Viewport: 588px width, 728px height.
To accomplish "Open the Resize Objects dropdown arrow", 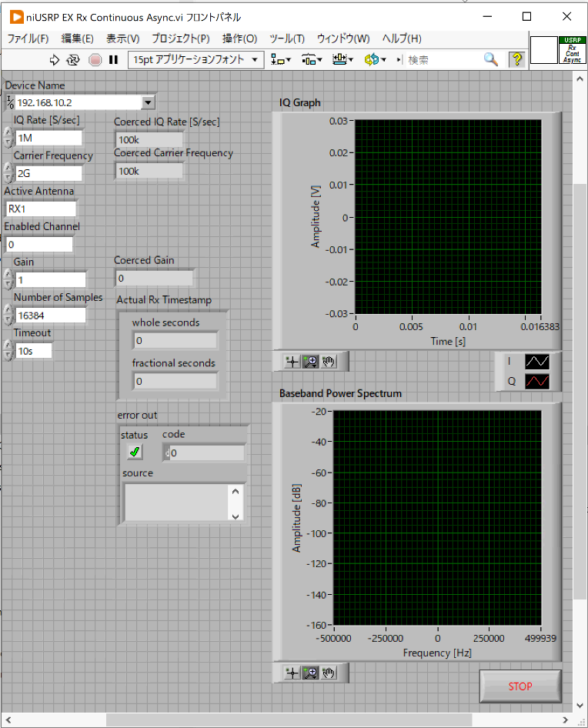I will coord(351,60).
